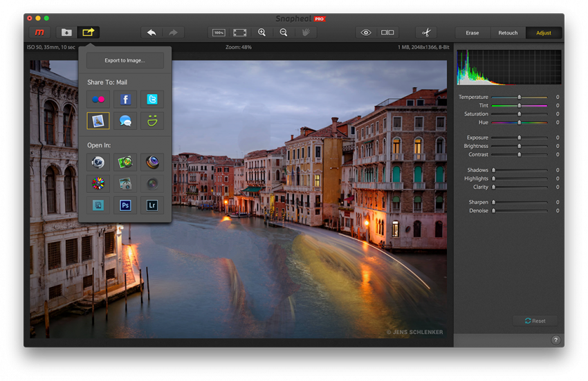The image size is (588, 381).
Task: Switch to the Retouch tab
Action: pyautogui.click(x=508, y=32)
